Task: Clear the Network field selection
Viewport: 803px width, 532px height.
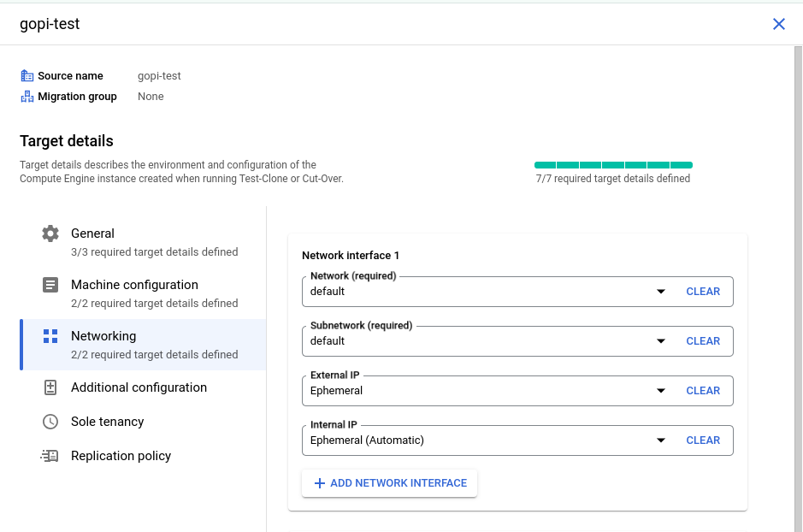Action: 703,292
